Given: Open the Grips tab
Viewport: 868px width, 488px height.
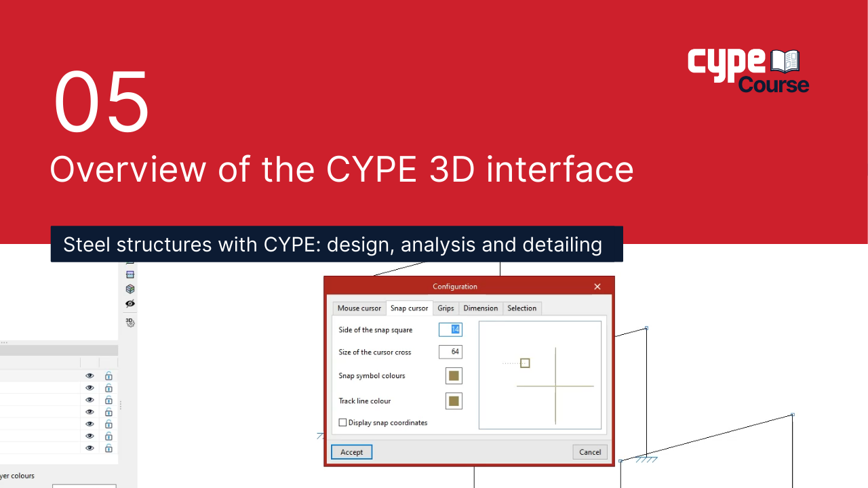Looking at the screenshot, I should click(446, 308).
